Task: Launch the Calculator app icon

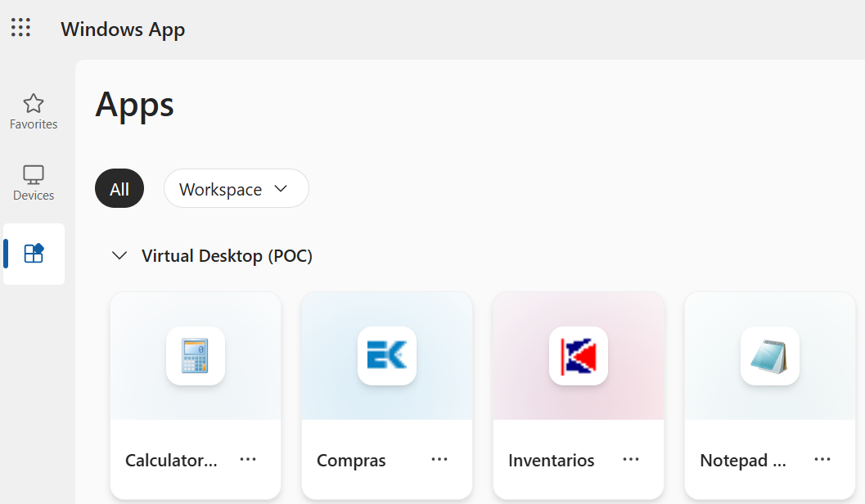Action: (196, 356)
